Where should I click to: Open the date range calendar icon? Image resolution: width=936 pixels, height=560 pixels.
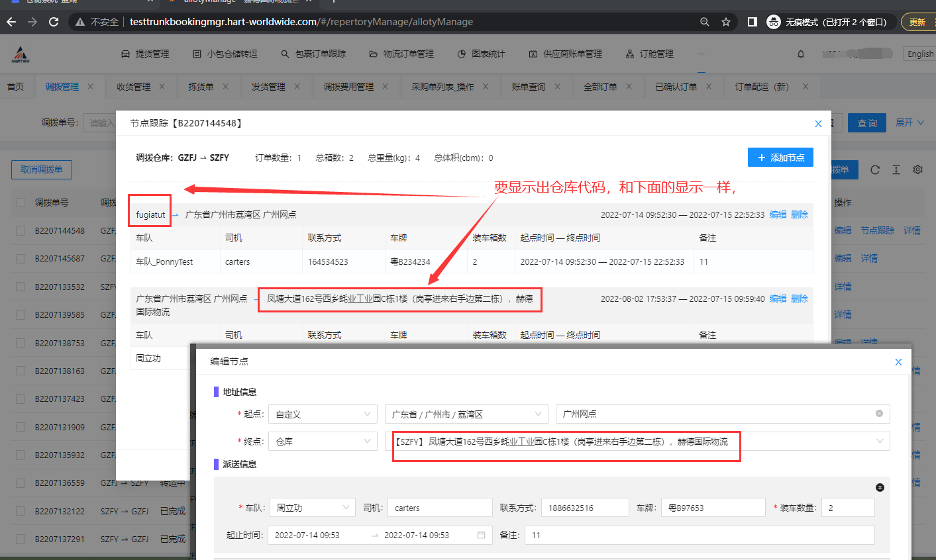click(482, 535)
